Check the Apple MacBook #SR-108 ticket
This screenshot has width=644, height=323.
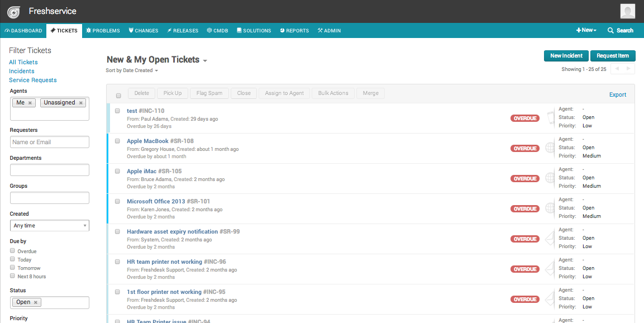click(x=117, y=141)
